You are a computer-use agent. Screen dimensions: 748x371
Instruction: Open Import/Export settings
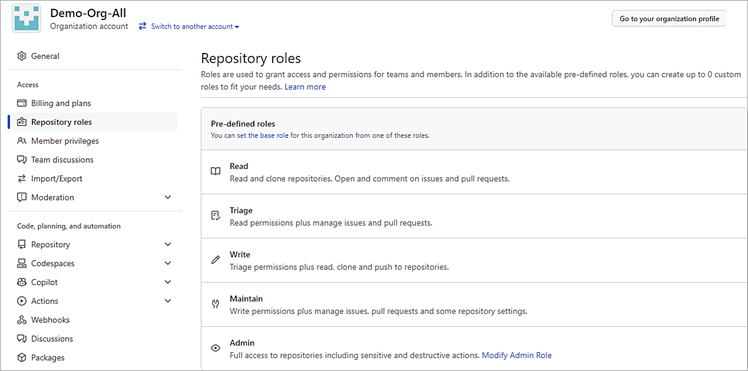(57, 179)
